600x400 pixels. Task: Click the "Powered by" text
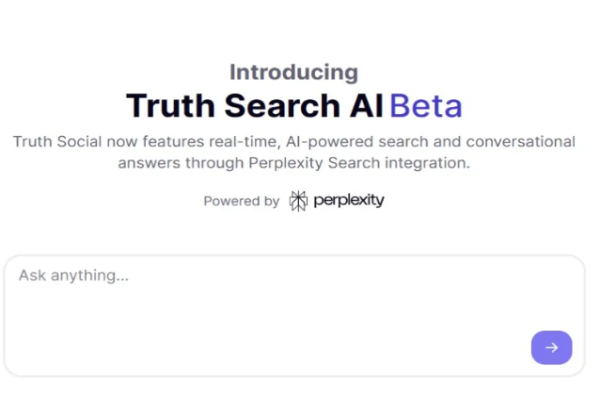(241, 201)
